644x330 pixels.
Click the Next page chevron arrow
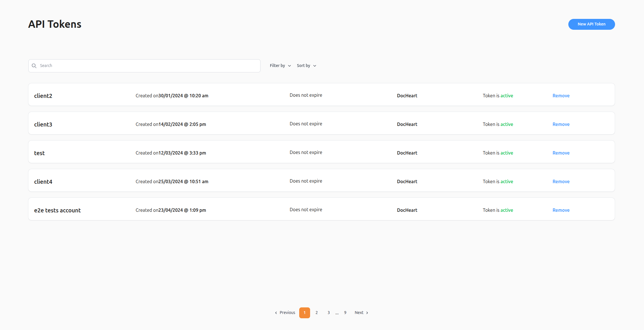tap(367, 313)
